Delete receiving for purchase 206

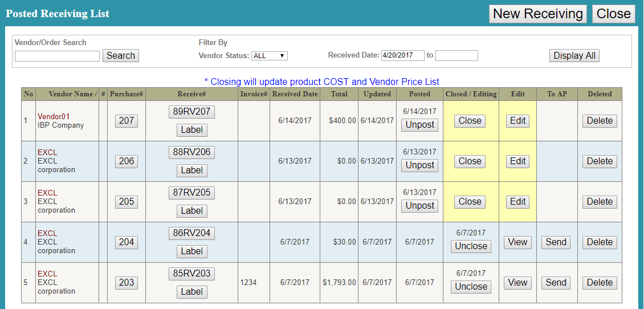(600, 161)
